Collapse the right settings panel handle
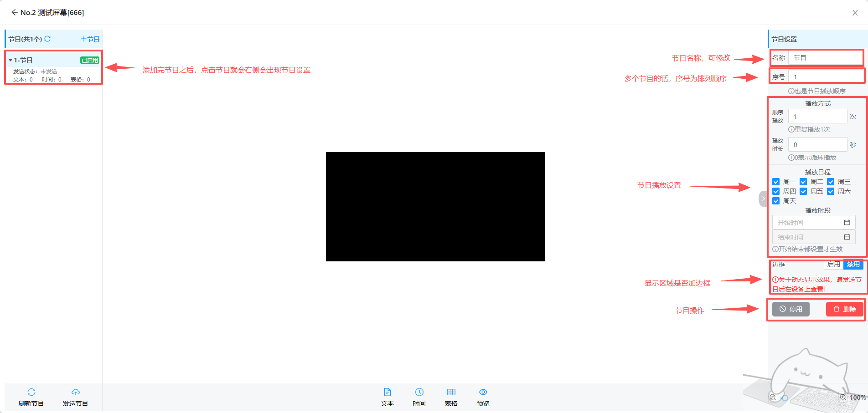 tap(763, 199)
